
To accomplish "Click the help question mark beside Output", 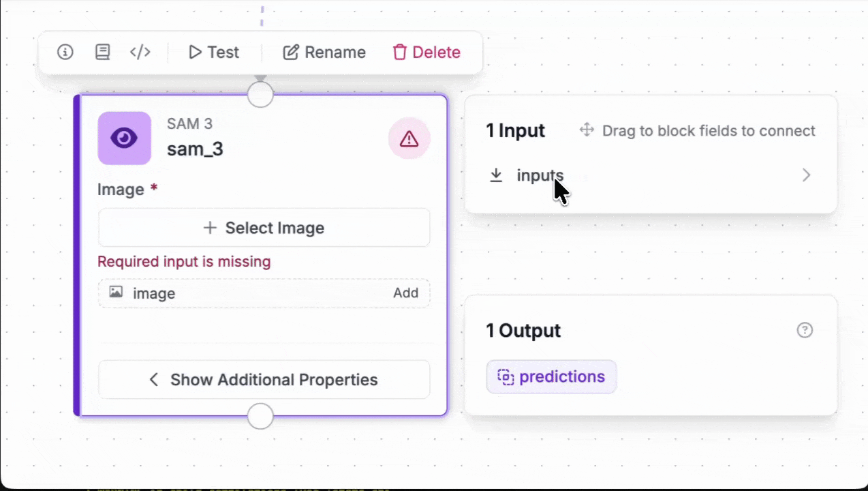I will pos(805,330).
